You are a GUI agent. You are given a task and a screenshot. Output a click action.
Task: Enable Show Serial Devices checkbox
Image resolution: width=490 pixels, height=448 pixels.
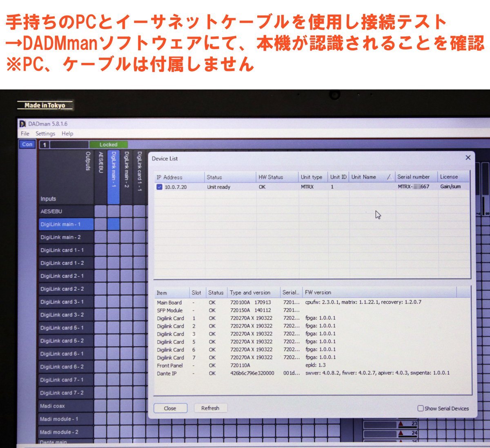pyautogui.click(x=420, y=408)
